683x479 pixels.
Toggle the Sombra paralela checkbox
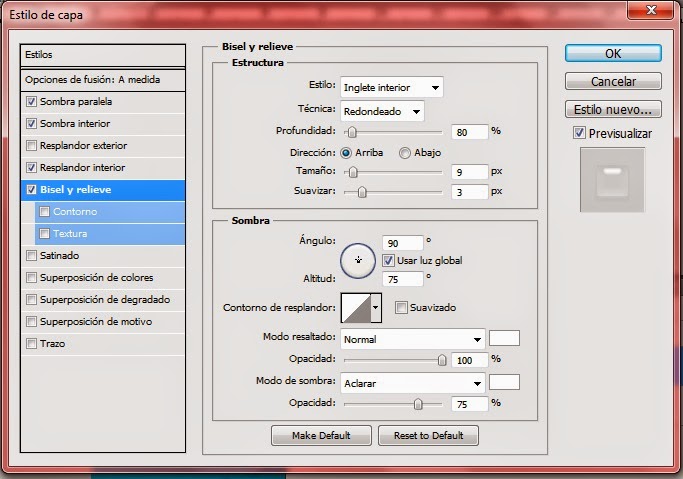coord(31,102)
